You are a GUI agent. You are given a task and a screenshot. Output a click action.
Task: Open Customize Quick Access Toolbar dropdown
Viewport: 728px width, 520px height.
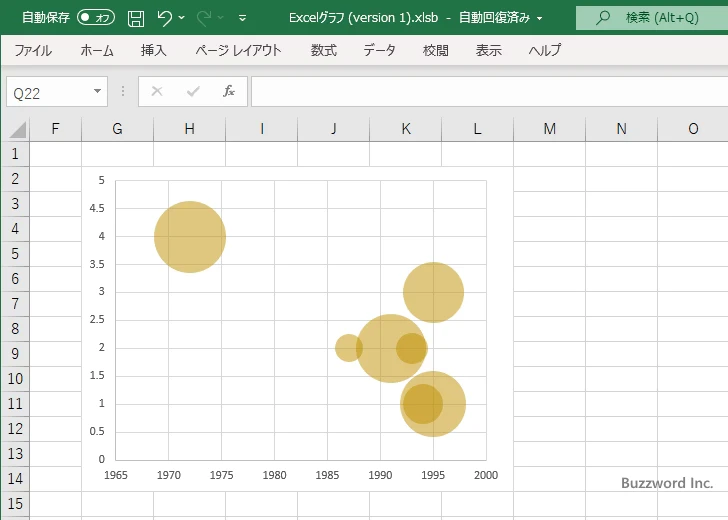coord(242,18)
